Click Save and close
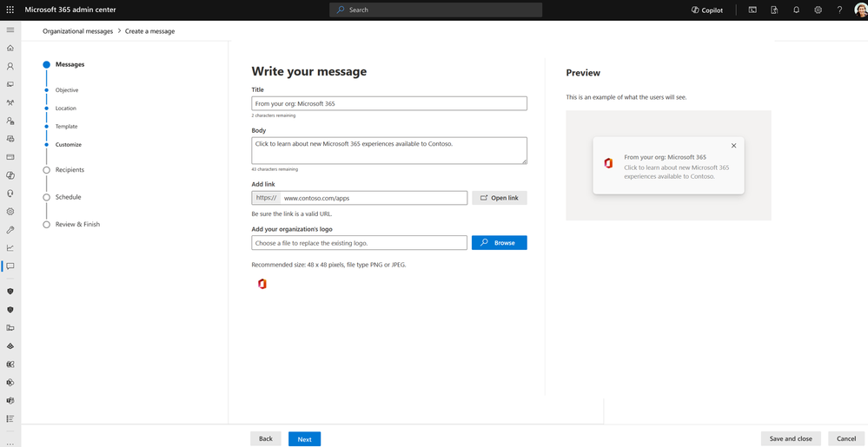868x447 pixels. coord(791,438)
